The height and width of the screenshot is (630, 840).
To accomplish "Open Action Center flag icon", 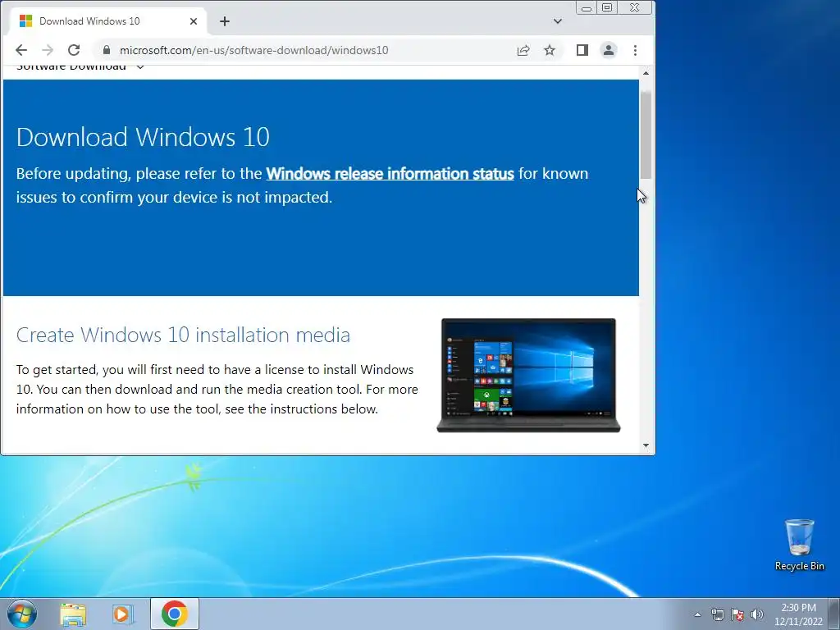I will (737, 614).
